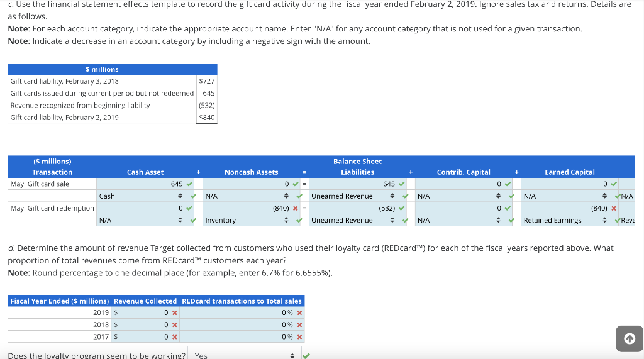Select the (532) revenue recognized value

(206, 105)
